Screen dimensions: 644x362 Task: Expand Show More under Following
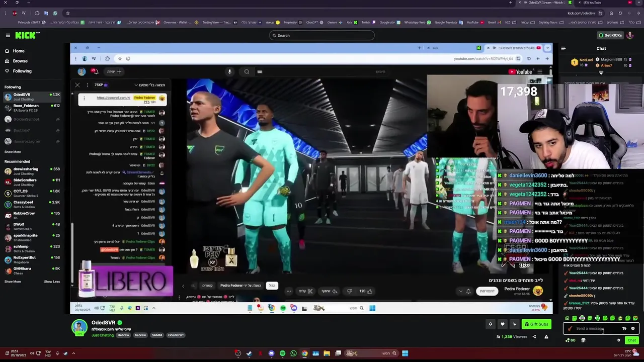[13, 152]
